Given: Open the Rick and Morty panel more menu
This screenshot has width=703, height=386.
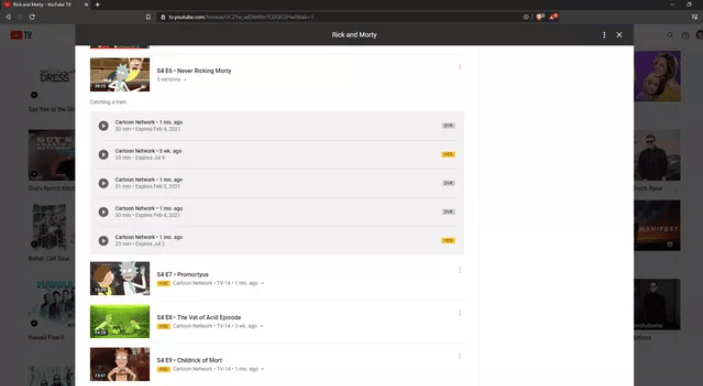Looking at the screenshot, I should [x=604, y=35].
